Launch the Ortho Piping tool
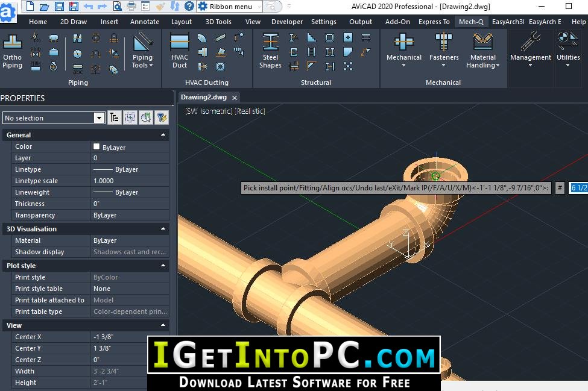 click(x=13, y=52)
